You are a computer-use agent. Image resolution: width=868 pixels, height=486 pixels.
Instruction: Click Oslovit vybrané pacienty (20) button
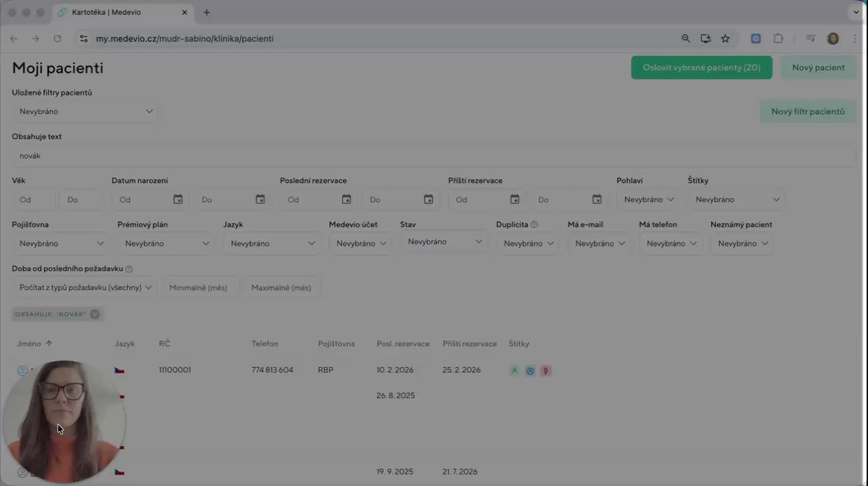pos(702,68)
